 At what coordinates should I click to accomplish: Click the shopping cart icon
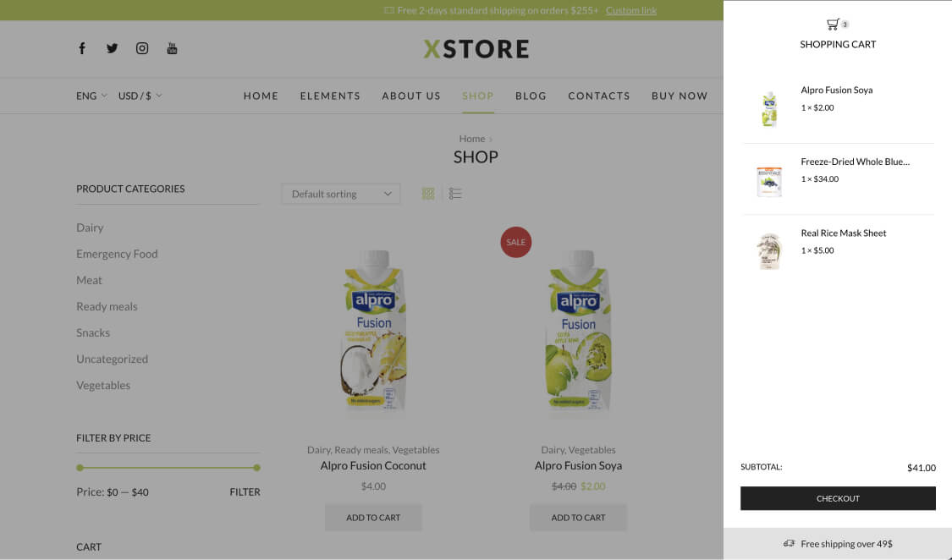[x=833, y=25]
